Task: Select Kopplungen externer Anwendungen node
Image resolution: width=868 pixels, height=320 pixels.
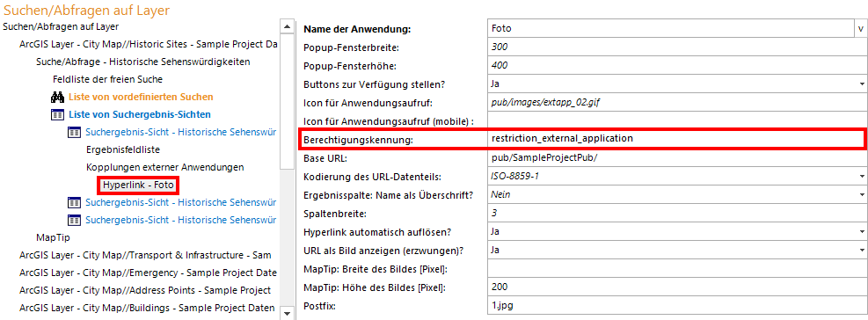Action: [x=165, y=167]
